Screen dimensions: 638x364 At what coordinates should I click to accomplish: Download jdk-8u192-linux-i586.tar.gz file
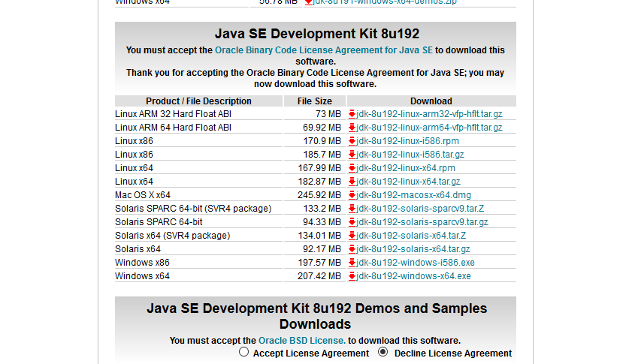pos(410,155)
